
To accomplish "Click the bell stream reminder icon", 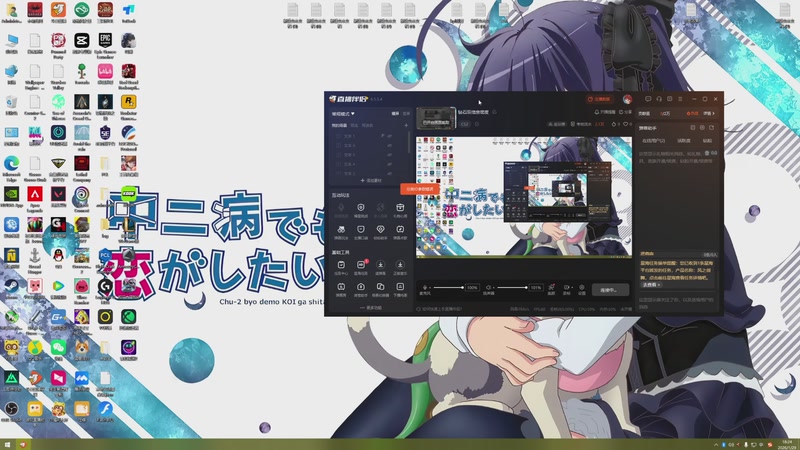I will tap(596, 112).
